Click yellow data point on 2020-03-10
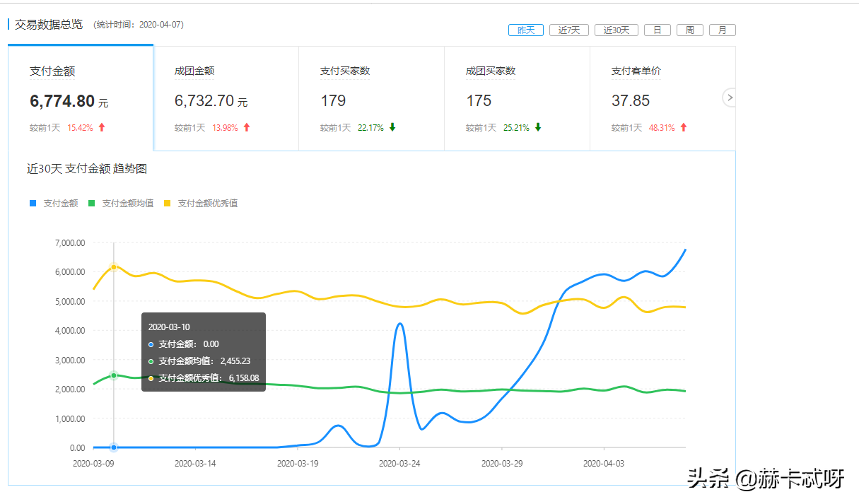 pyautogui.click(x=114, y=267)
